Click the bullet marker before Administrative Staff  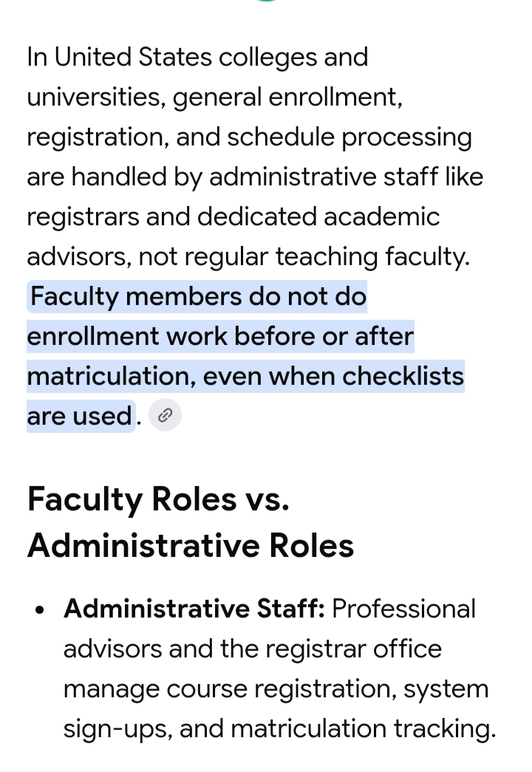point(40,610)
